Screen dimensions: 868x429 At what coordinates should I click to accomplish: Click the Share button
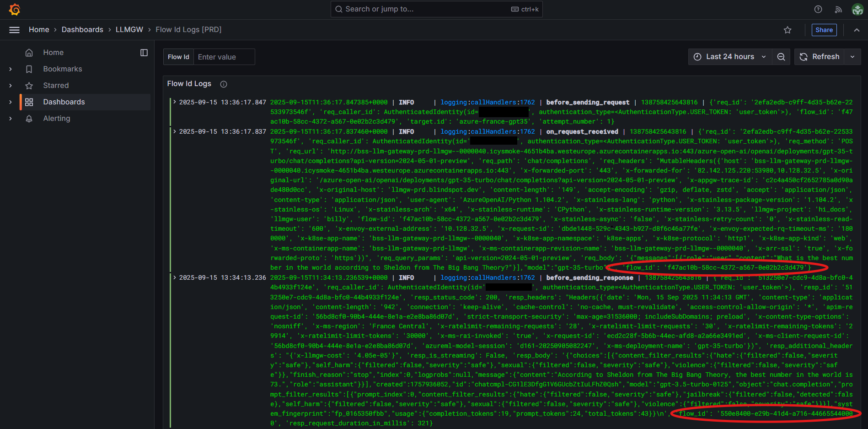[824, 29]
